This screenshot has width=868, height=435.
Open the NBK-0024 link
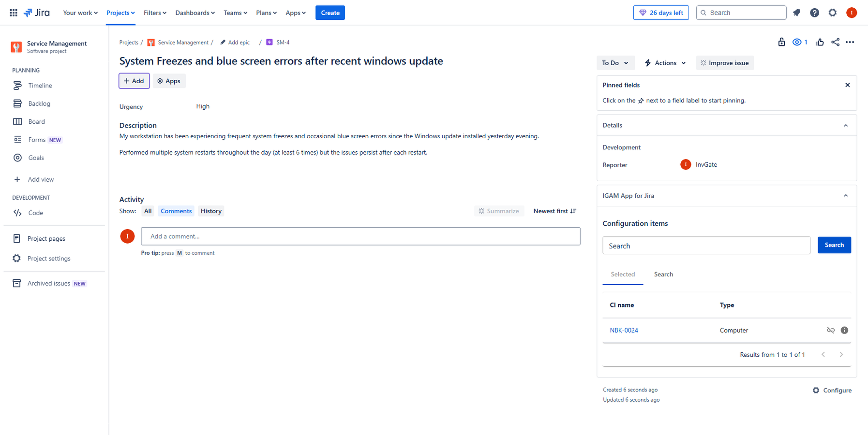624,330
